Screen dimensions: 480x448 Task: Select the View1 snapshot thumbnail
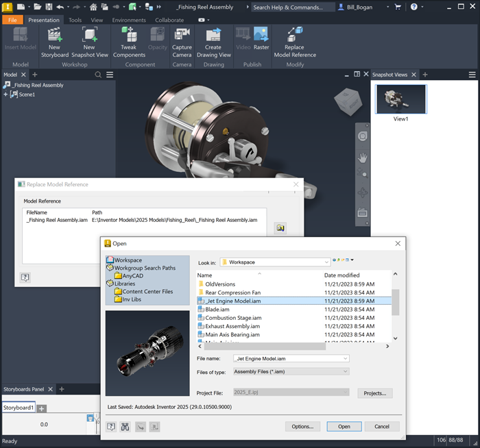[400, 99]
